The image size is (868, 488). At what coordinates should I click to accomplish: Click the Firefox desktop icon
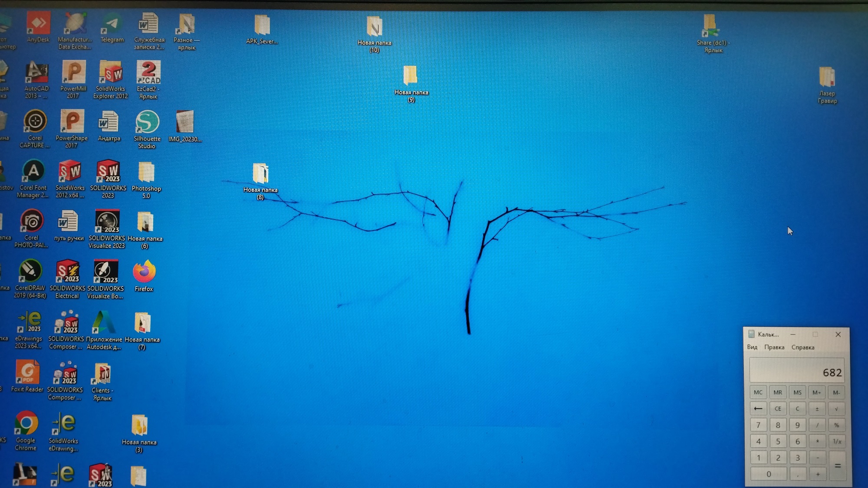point(144,273)
